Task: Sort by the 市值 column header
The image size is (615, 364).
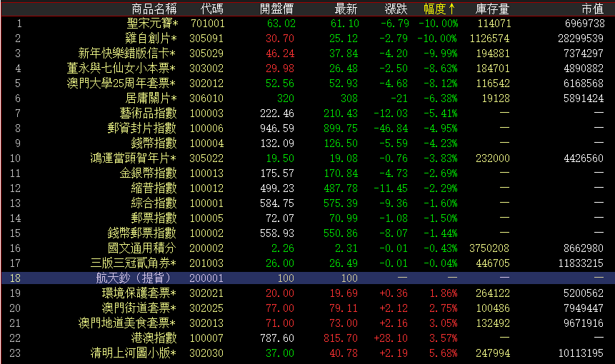Action: [x=593, y=9]
